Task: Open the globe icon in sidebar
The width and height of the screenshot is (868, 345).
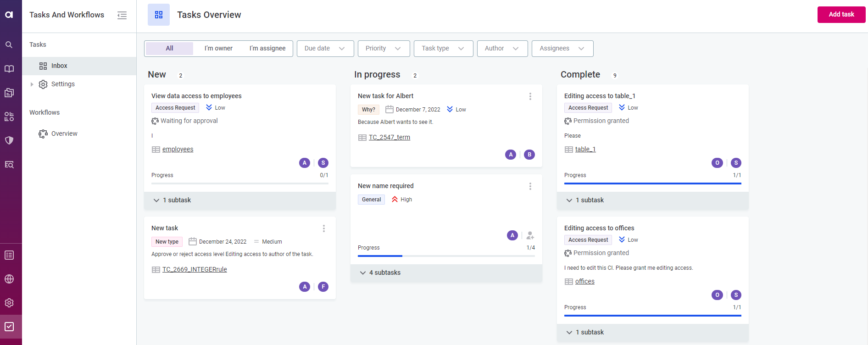Action: pos(9,279)
